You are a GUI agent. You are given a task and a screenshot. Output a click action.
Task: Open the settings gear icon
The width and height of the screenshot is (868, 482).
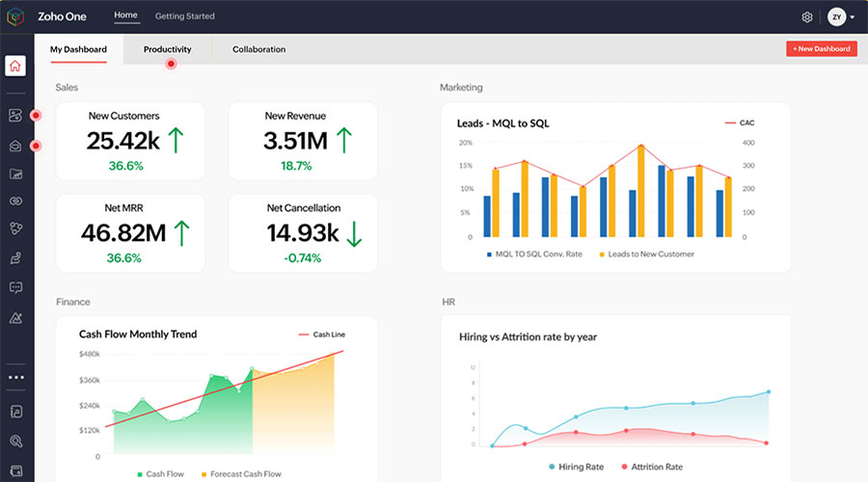point(807,16)
